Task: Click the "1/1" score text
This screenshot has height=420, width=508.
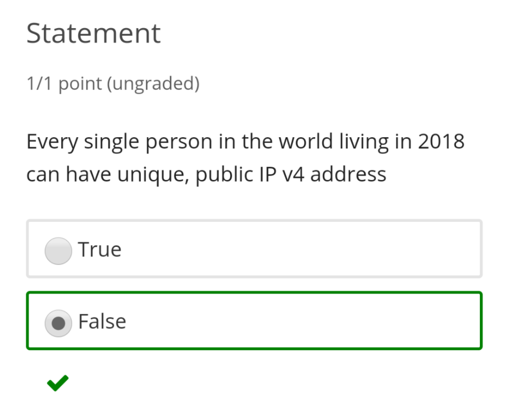Action: [x=39, y=84]
